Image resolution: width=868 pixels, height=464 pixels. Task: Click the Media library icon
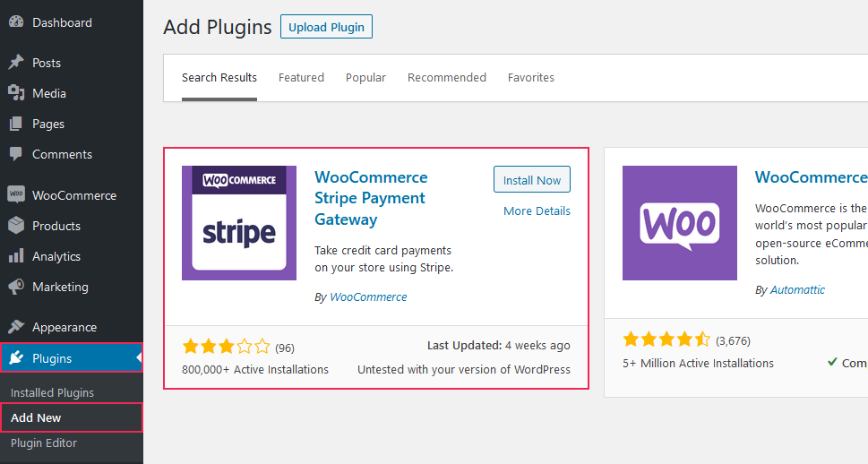pos(16,93)
